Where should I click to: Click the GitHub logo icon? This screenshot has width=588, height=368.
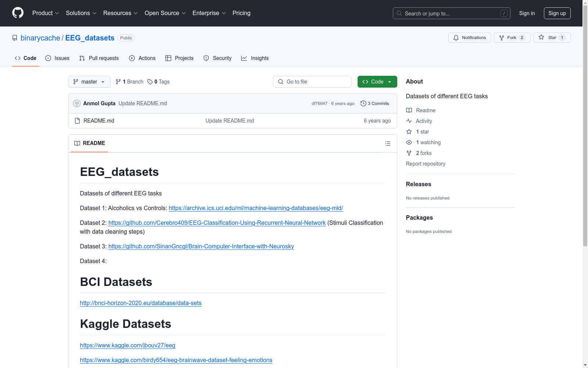coord(18,13)
